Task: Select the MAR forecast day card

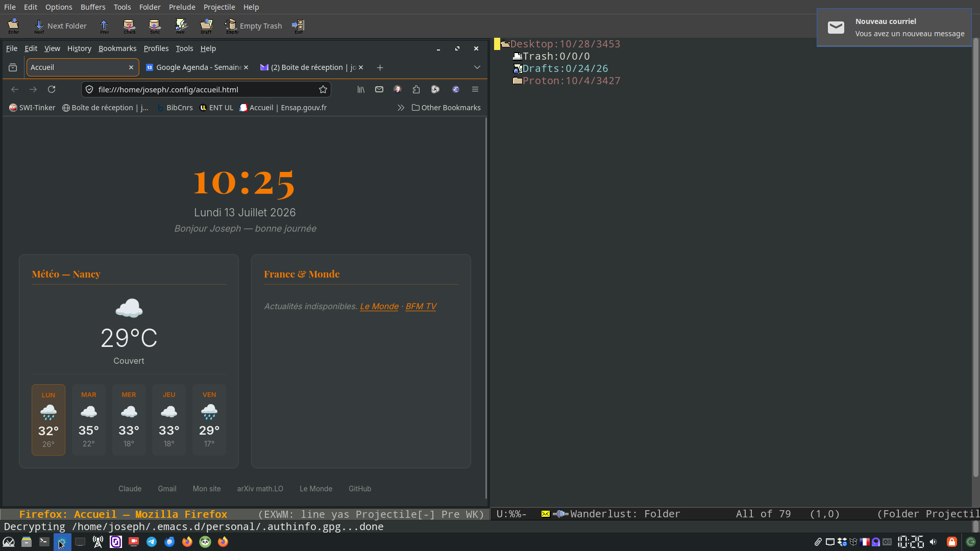Action: tap(89, 419)
